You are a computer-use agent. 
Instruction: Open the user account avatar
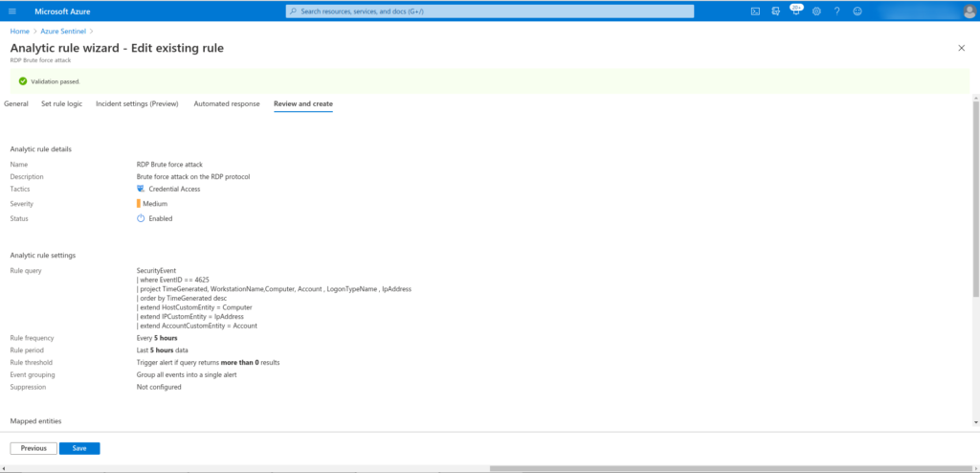pos(969,11)
